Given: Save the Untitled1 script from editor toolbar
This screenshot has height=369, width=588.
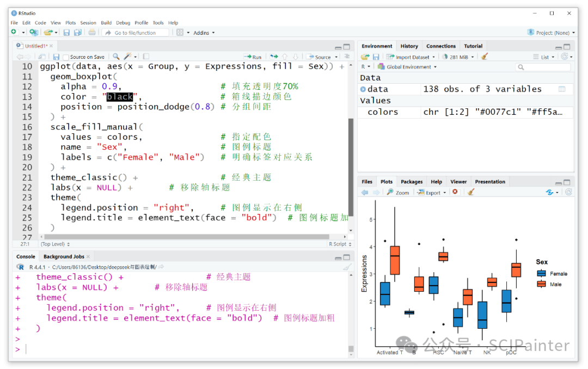Looking at the screenshot, I should coord(56,57).
